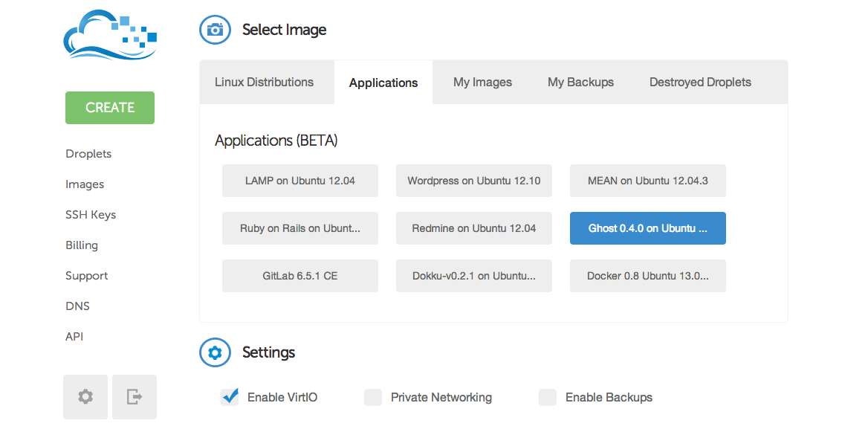Image resolution: width=868 pixels, height=429 pixels.
Task: Choose LAMP on Ubuntu 12.04 image
Action: [300, 181]
